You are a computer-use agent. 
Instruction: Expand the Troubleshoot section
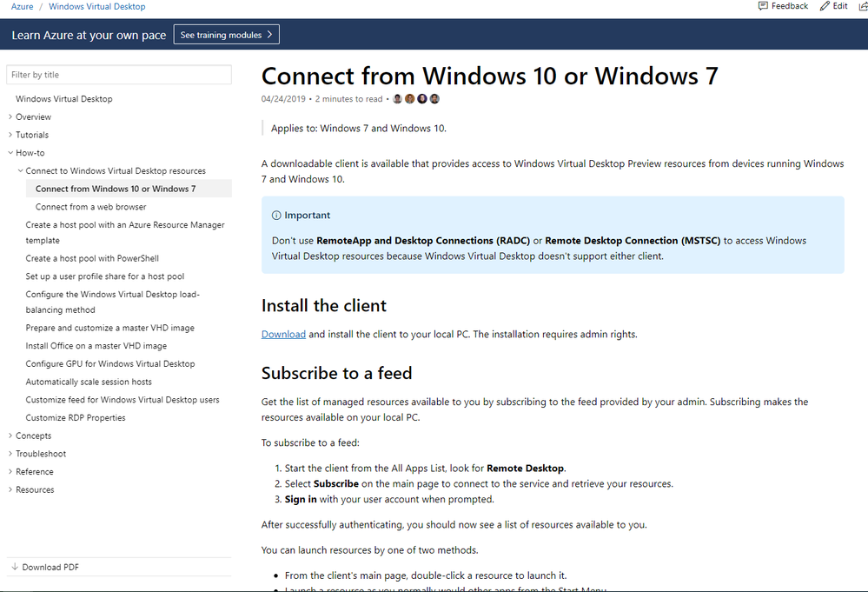tap(10, 454)
